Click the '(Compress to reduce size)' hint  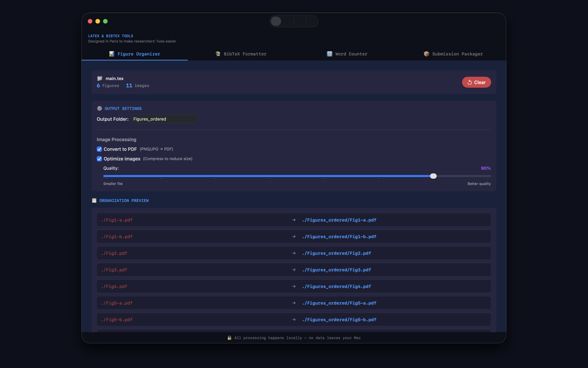point(168,159)
